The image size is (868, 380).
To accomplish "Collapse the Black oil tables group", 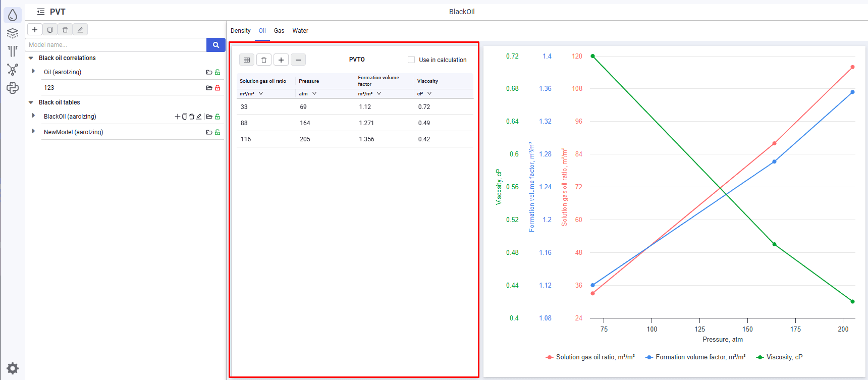I will click(31, 102).
